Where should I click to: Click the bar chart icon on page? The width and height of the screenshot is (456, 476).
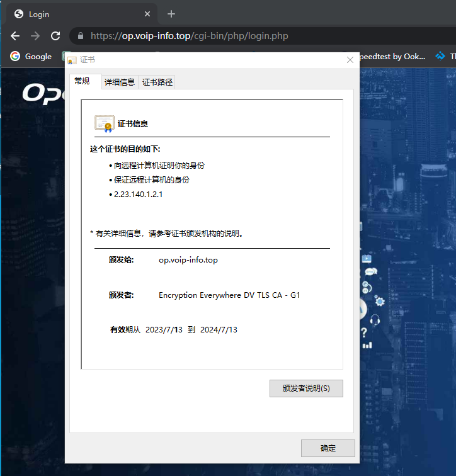point(367,345)
